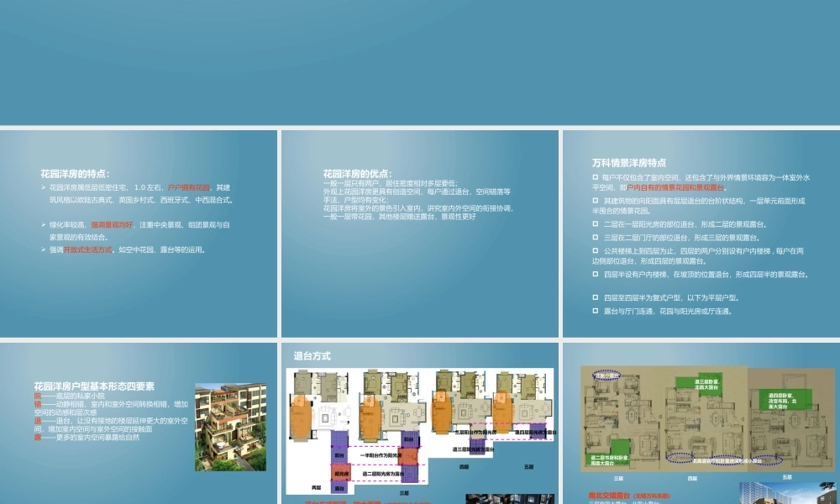Click the heading 花园洋房的特点:

click(75, 174)
